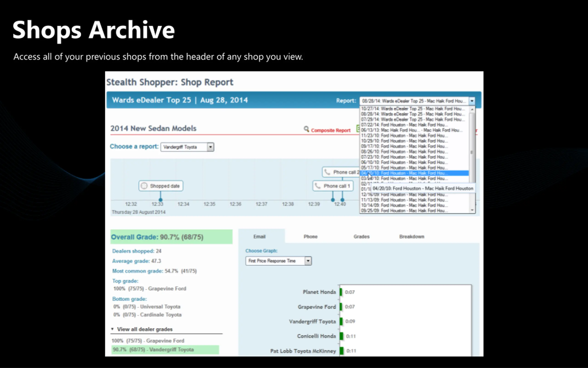Image resolution: width=588 pixels, height=368 pixels.
Task: Click the Average grade: 47.3 statistic
Action: click(136, 261)
